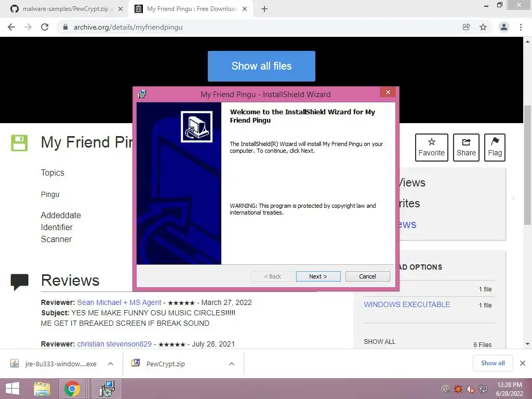Flag this archive item

click(495, 147)
